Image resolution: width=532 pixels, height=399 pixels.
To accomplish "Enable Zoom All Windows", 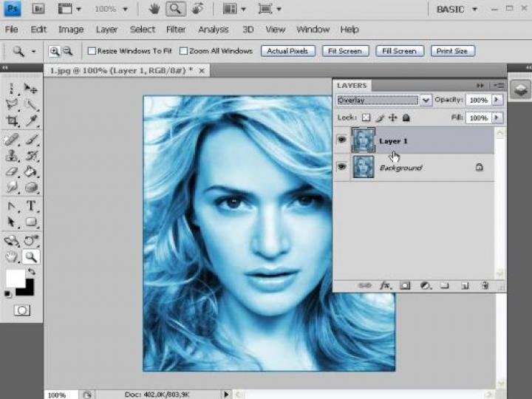I will pyautogui.click(x=183, y=51).
